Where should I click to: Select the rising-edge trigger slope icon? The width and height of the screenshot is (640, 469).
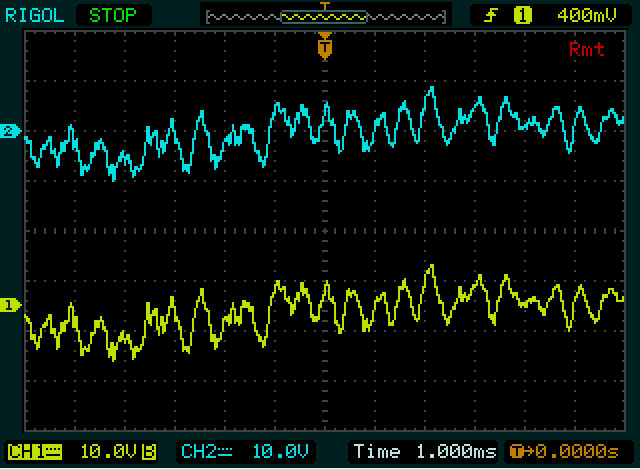tap(491, 16)
